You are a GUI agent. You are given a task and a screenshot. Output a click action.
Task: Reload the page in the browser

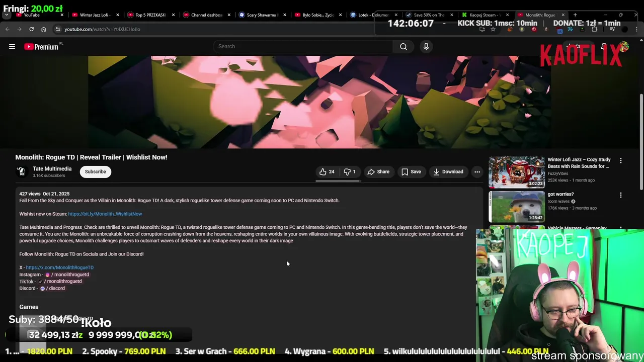[31, 29]
